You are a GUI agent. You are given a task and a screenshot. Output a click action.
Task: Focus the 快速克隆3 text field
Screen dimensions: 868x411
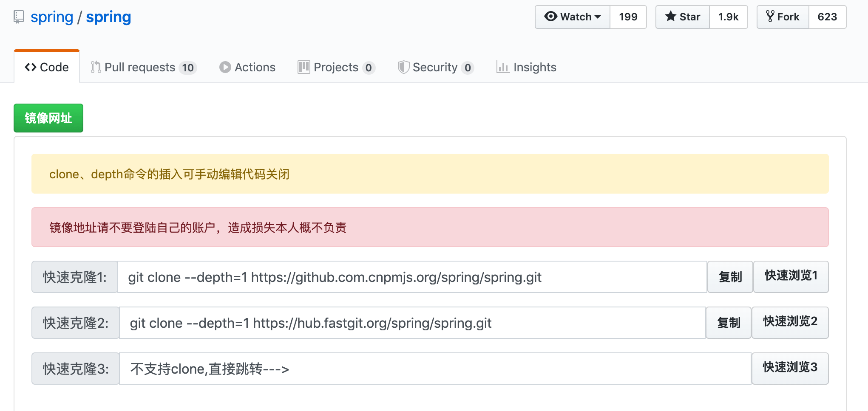[x=435, y=369]
